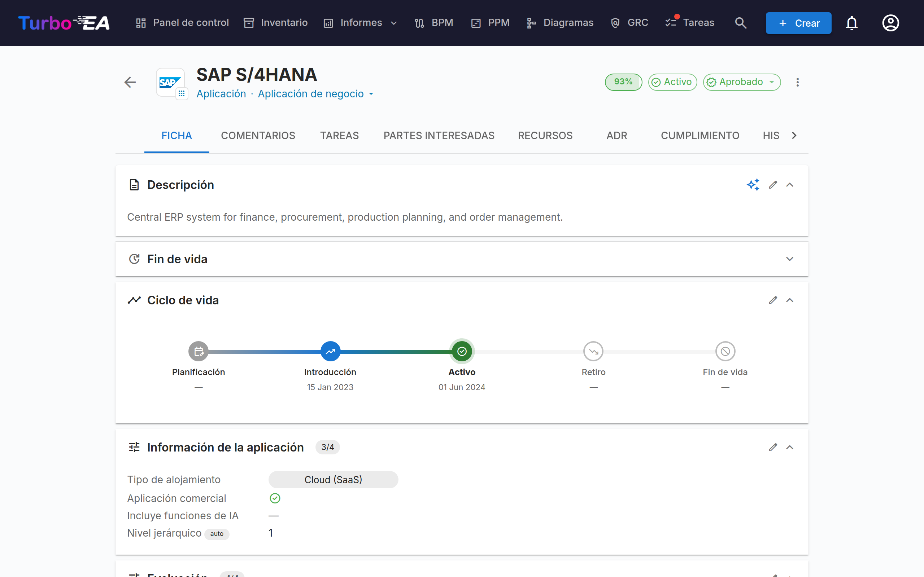Click the 93% completion badge
Viewport: 924px width, 577px height.
[623, 82]
